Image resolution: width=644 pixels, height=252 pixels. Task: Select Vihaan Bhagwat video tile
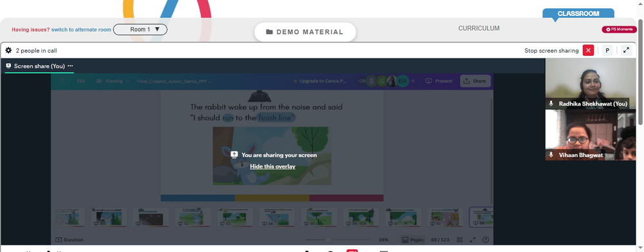[x=590, y=135]
